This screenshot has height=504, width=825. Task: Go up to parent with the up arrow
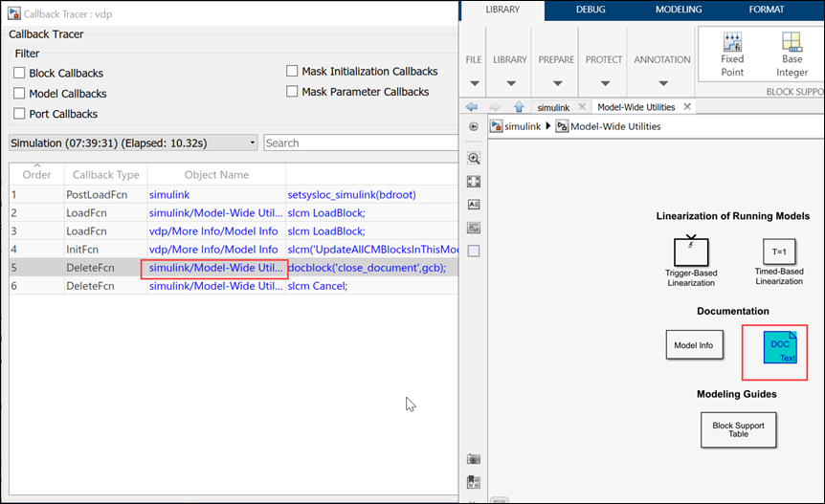519,107
